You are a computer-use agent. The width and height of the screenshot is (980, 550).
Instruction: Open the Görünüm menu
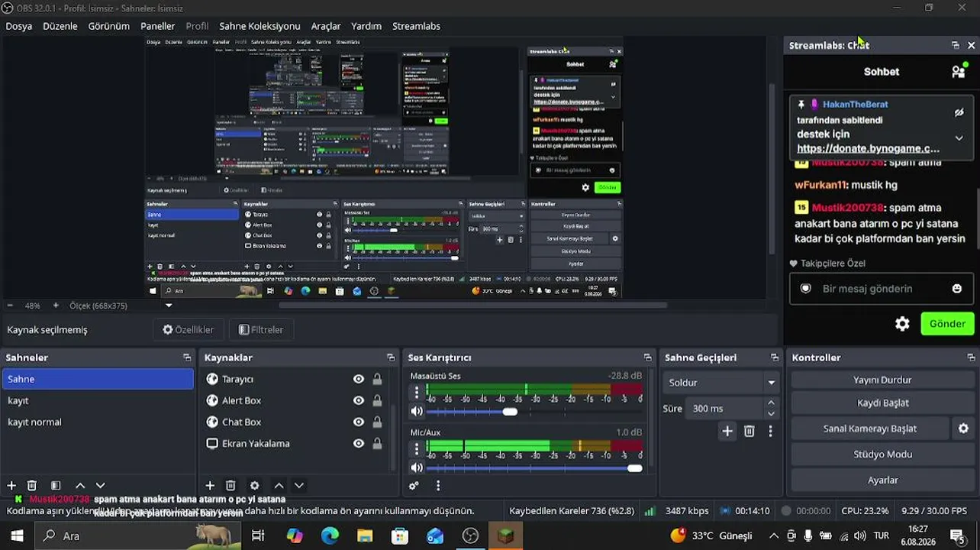[x=109, y=26]
